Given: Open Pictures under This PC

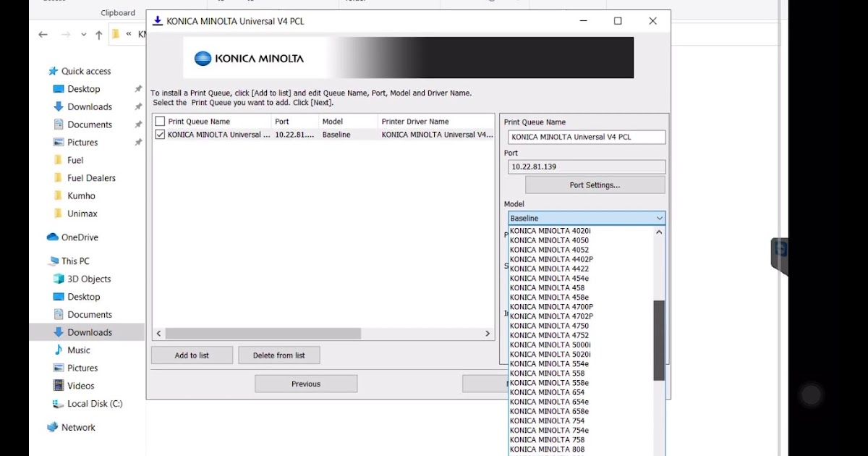Looking at the screenshot, I should [82, 368].
